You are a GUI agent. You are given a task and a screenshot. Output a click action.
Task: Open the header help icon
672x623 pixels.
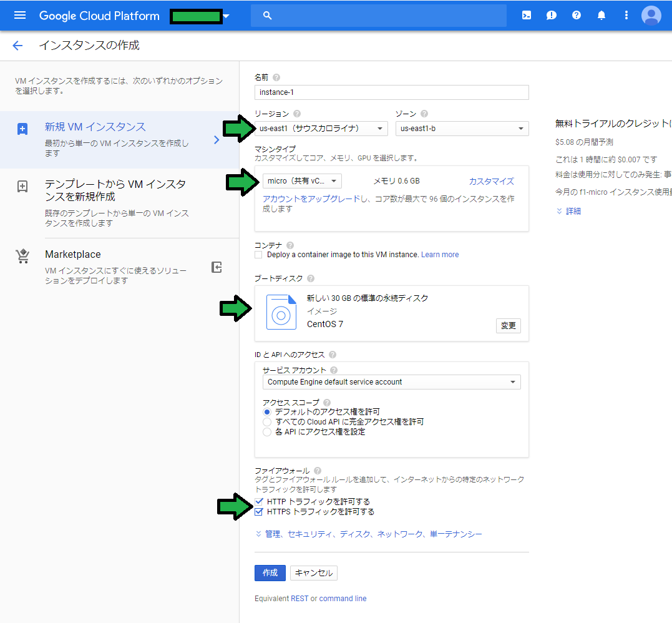[577, 16]
